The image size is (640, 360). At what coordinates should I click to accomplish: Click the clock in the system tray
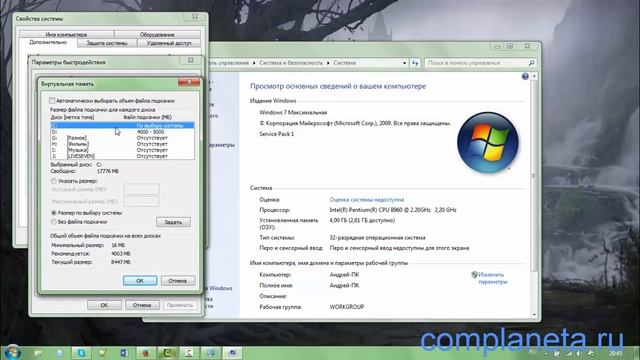click(x=616, y=353)
